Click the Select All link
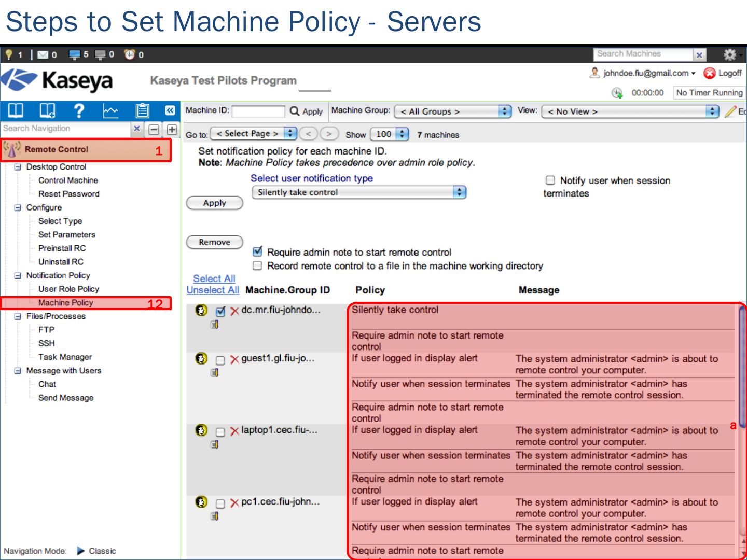 (214, 278)
